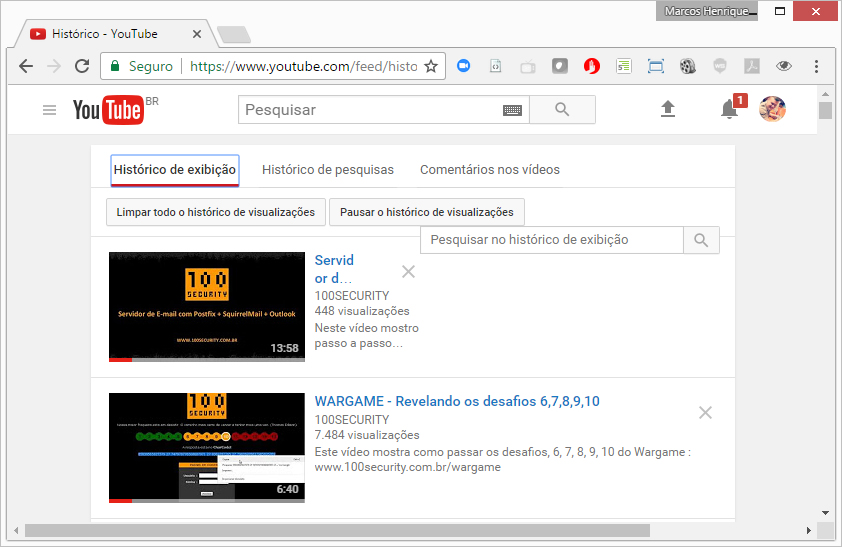
Task: Open the YouTube hamburger guide menu
Action: [x=49, y=110]
